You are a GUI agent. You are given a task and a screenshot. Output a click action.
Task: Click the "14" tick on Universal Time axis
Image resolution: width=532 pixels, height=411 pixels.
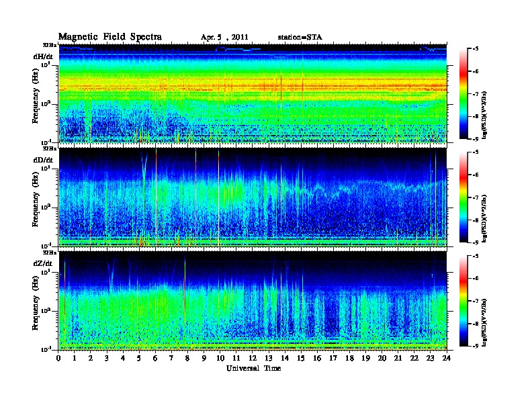285,358
